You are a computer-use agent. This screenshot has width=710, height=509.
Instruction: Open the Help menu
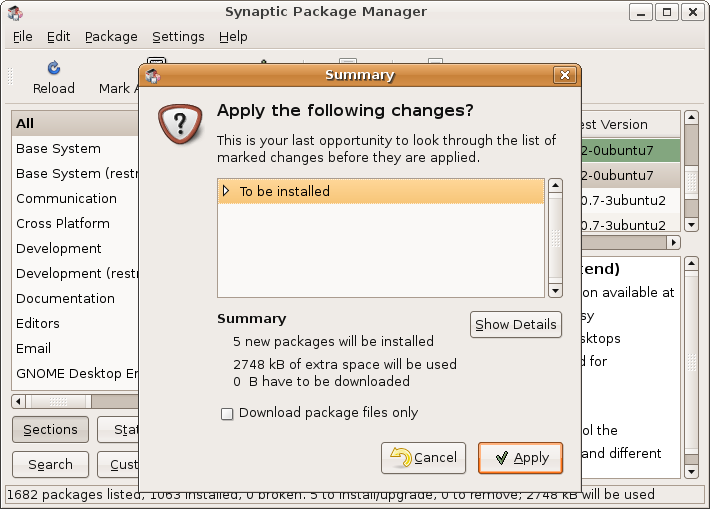coord(233,37)
